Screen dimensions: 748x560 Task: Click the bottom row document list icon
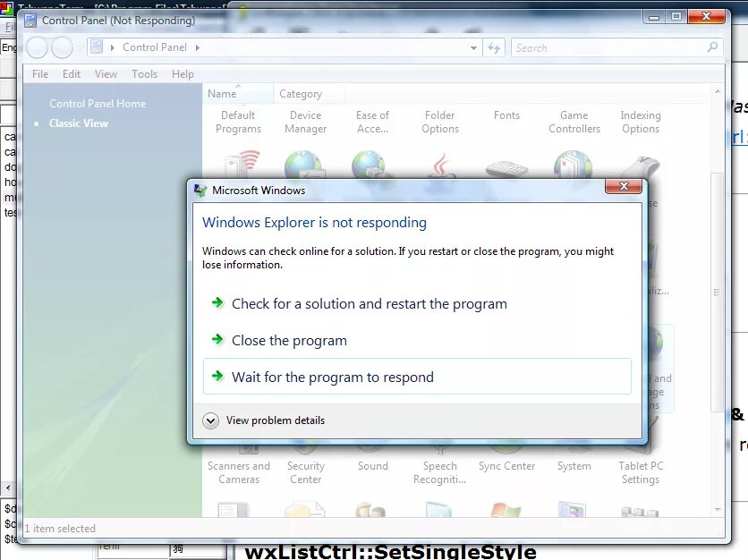click(233, 509)
